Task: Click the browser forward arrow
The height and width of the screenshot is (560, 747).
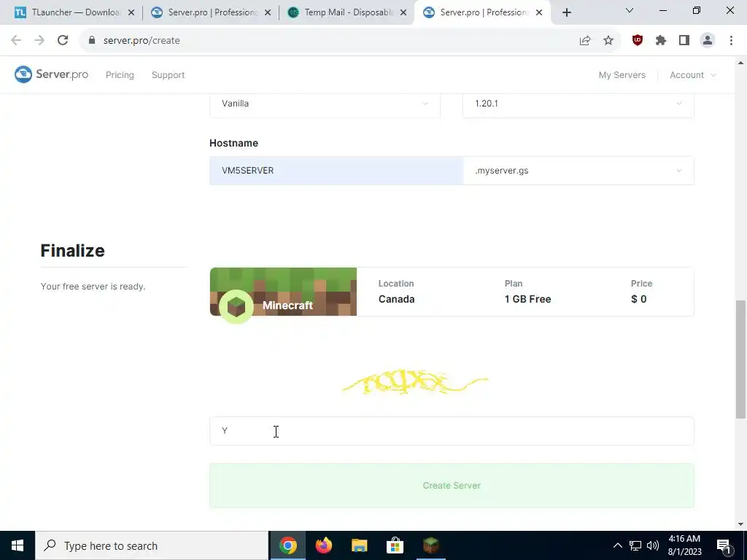Action: click(39, 41)
